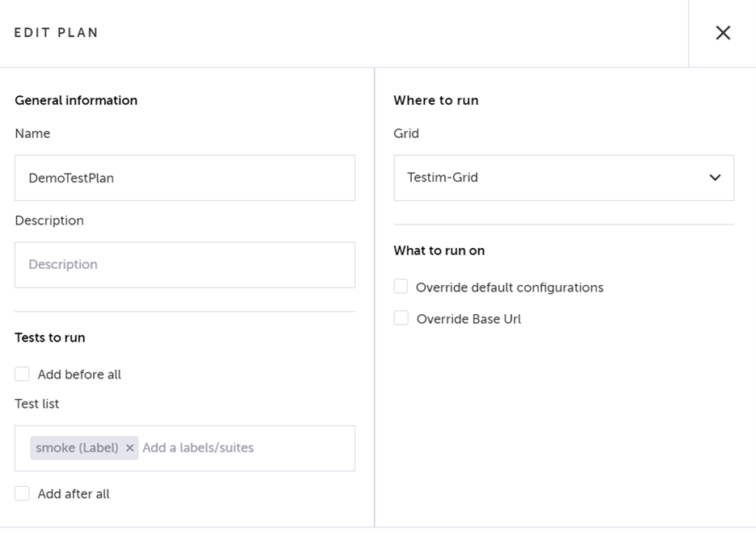
Task: Click the Name field label
Action: [x=32, y=133]
